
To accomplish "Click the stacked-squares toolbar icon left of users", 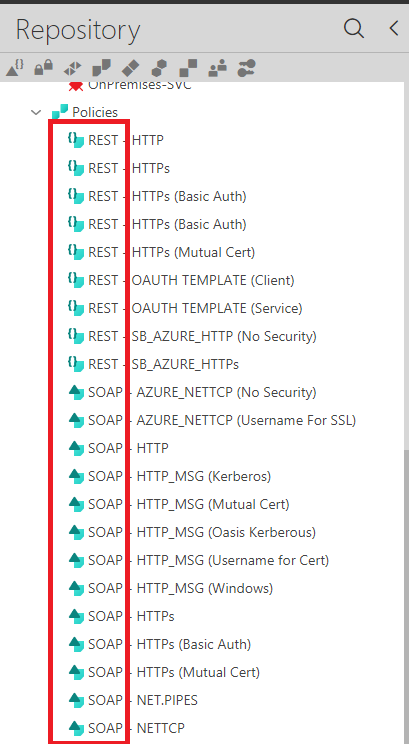I will (188, 69).
